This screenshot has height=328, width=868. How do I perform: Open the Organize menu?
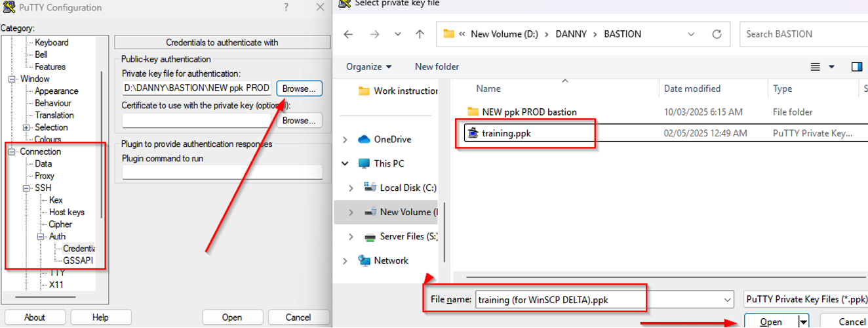coord(369,66)
